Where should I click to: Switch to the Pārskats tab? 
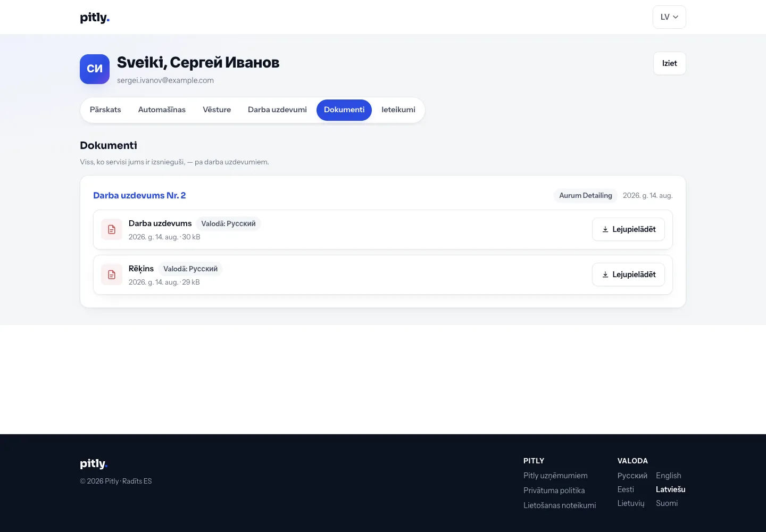105,110
